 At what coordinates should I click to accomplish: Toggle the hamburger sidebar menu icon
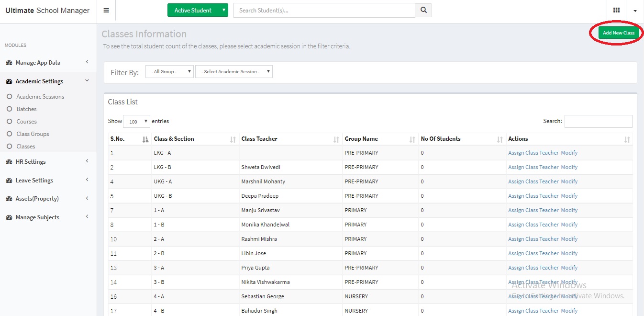click(x=106, y=11)
